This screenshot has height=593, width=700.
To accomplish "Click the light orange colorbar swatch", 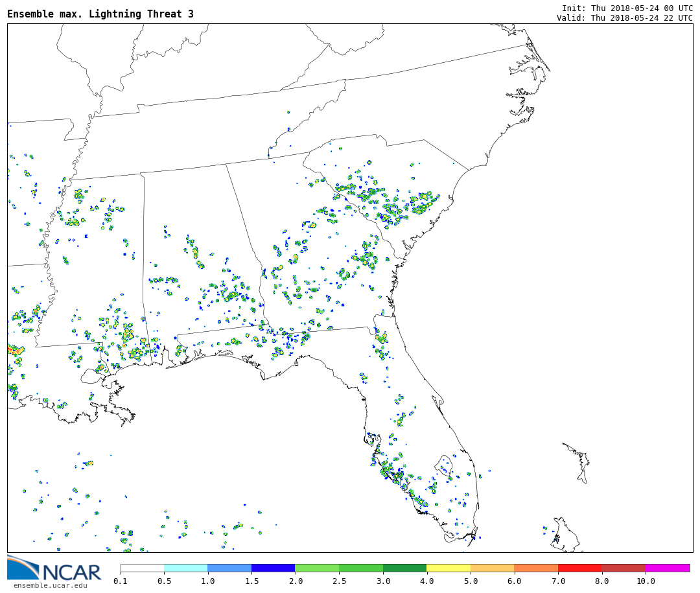I will (492, 568).
